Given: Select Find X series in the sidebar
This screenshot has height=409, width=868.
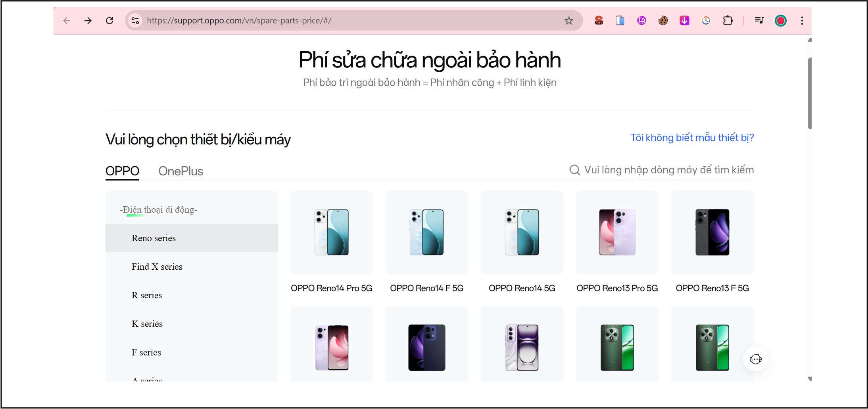Looking at the screenshot, I should 157,267.
